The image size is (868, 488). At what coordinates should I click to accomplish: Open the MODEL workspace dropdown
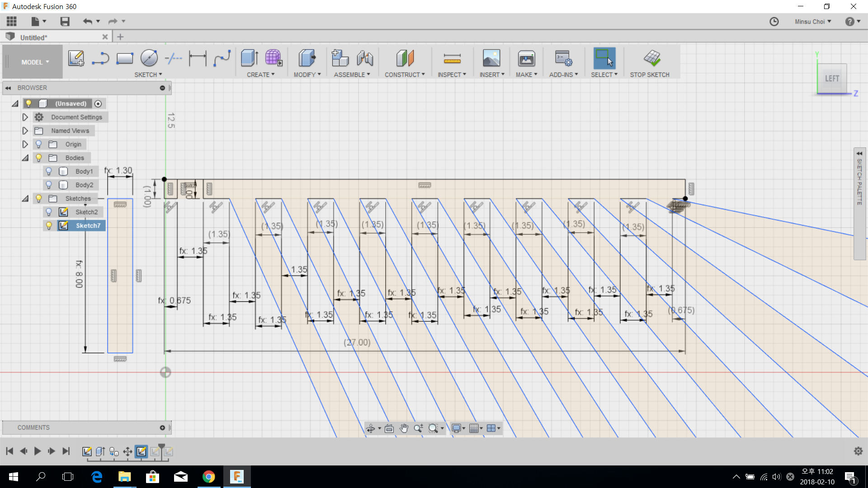(x=34, y=62)
